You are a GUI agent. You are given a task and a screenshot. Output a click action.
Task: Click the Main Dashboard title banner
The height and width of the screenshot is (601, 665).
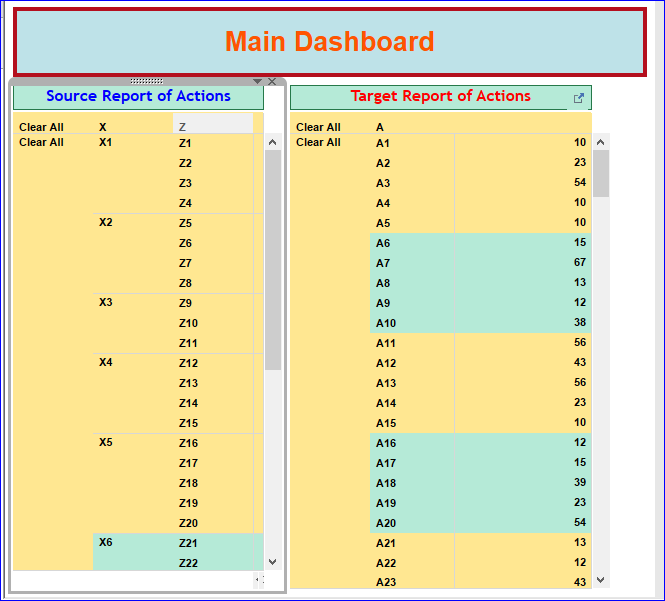tap(330, 42)
